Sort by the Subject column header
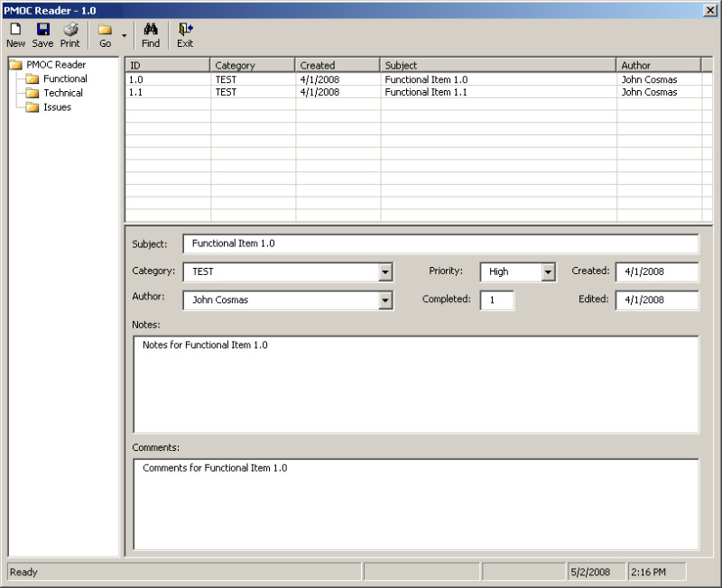This screenshot has width=722, height=588. pos(498,65)
